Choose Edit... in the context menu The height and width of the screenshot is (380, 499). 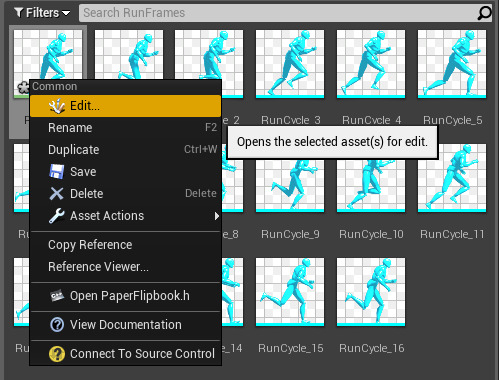125,106
